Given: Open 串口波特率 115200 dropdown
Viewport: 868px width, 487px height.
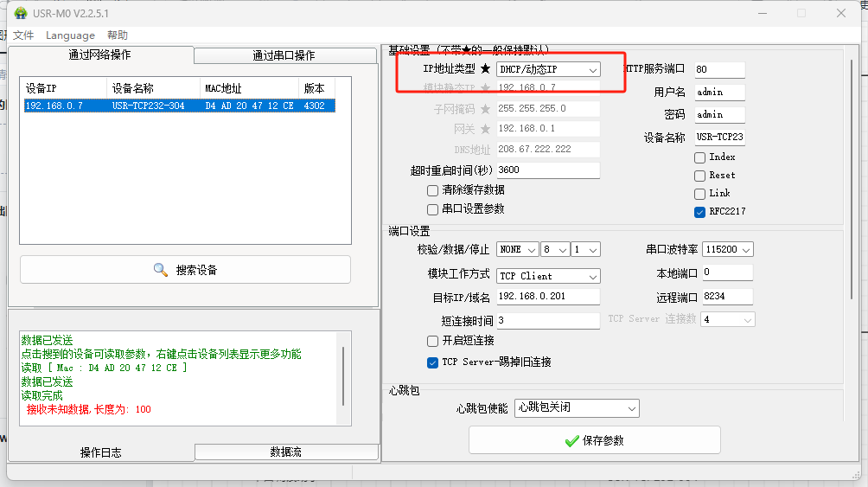Looking at the screenshot, I should tap(727, 250).
